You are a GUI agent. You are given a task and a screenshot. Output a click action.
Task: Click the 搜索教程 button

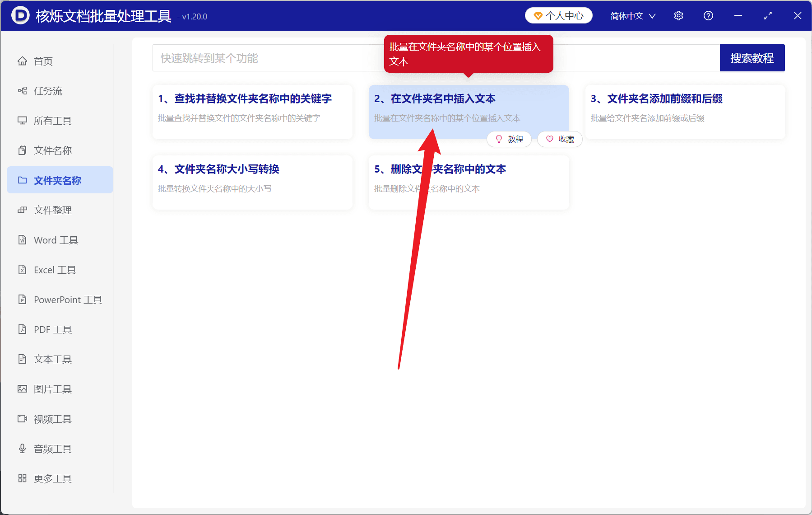752,58
